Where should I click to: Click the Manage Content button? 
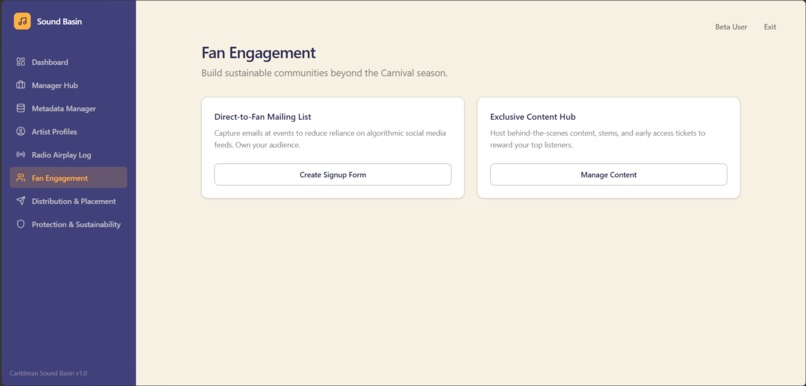[609, 175]
